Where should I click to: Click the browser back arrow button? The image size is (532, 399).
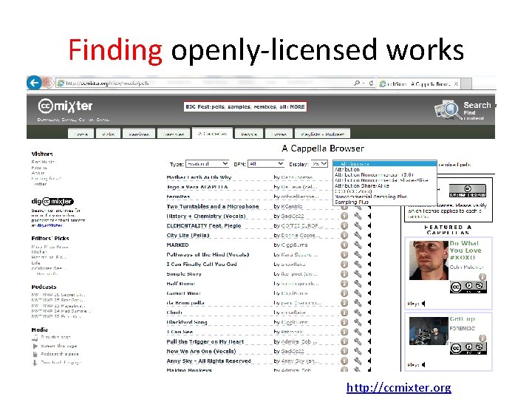click(x=34, y=83)
